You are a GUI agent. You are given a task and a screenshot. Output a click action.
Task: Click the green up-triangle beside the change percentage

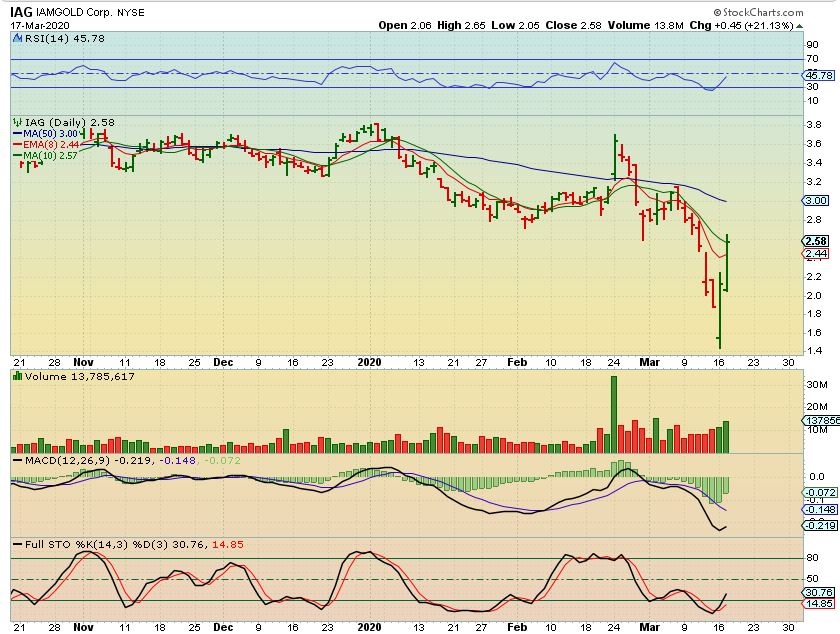[x=800, y=26]
